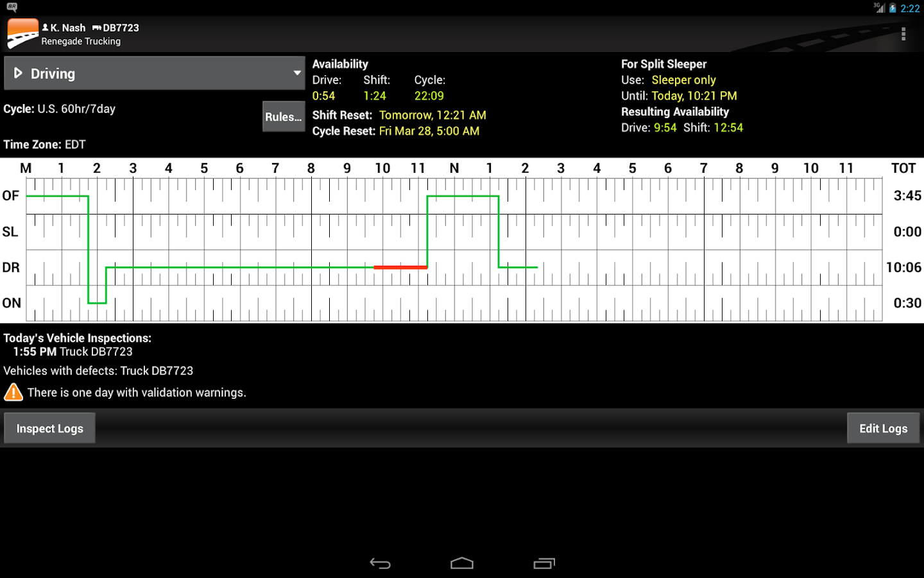The width and height of the screenshot is (924, 578).
Task: Tap the Android recent apps icon
Action: [544, 563]
